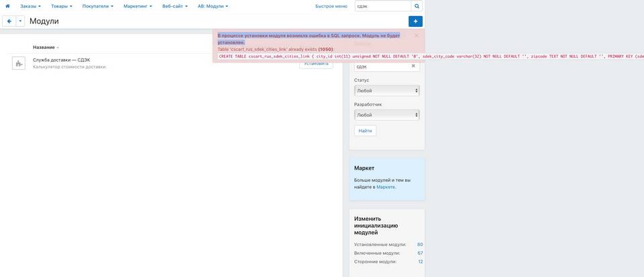The image size is (644, 277).
Task: Open the Разработчик dropdown
Action: [x=386, y=115]
